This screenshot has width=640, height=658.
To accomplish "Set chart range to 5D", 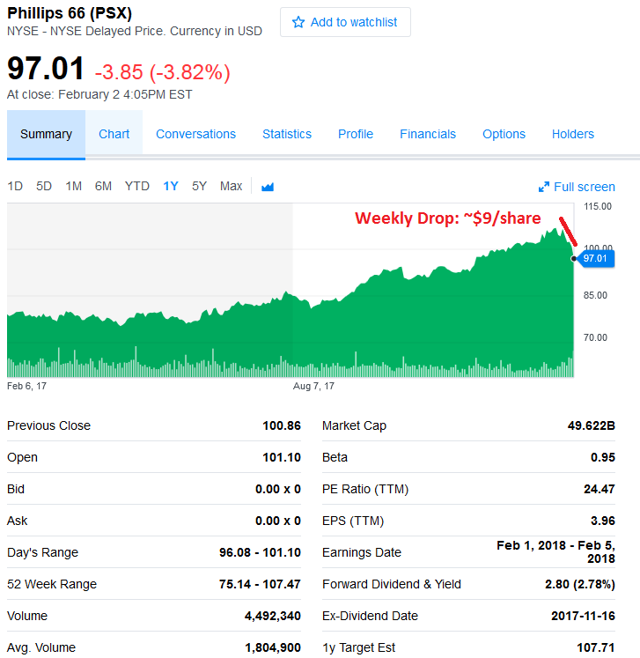I will click(x=44, y=186).
